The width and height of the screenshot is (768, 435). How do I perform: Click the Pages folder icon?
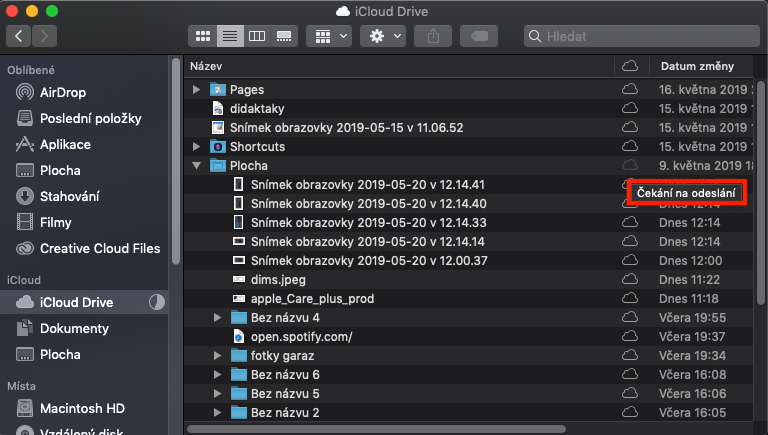tap(217, 90)
